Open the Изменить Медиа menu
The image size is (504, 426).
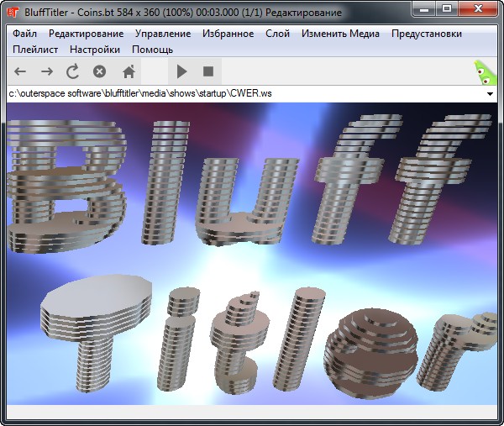[340, 34]
